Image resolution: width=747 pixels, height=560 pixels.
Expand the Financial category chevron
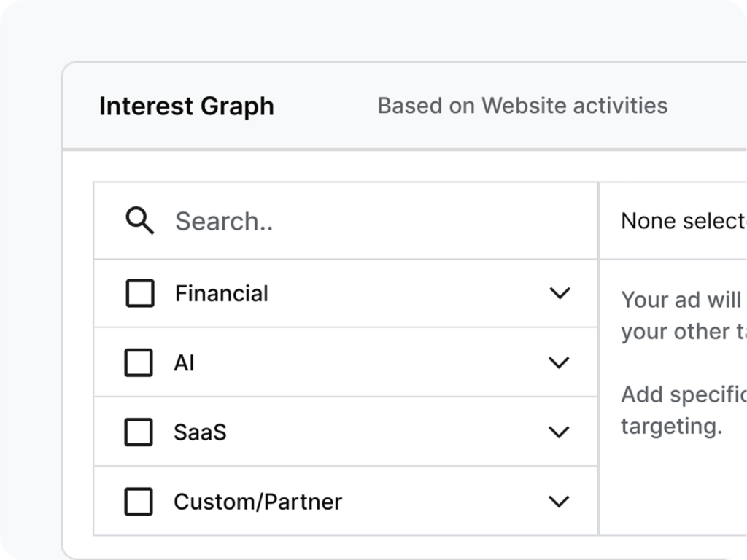coord(559,293)
